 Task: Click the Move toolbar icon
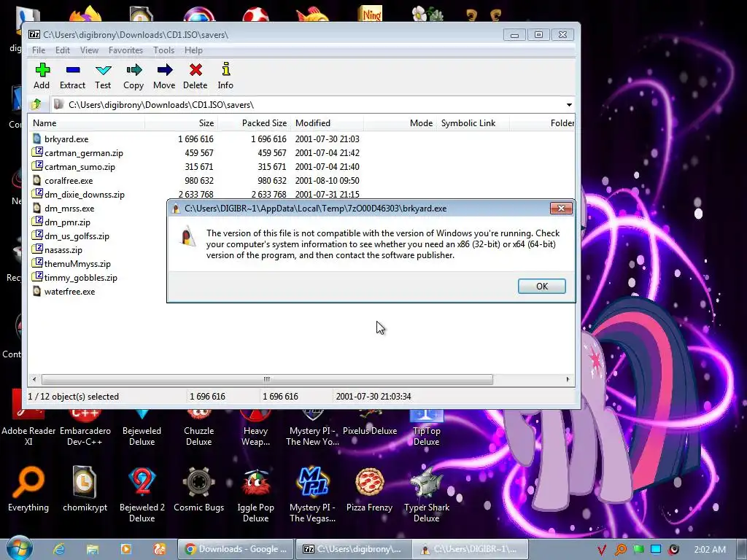pos(164,76)
